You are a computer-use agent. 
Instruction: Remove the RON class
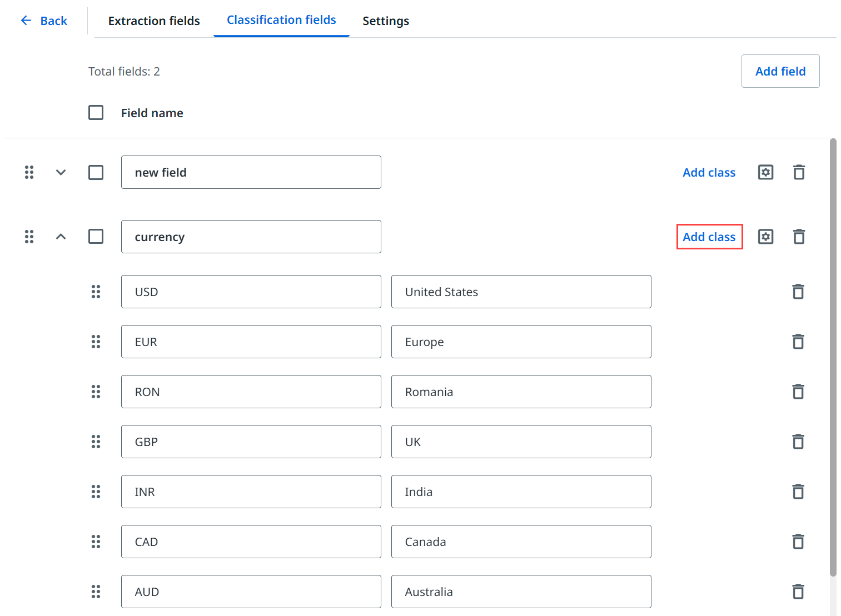pos(798,392)
